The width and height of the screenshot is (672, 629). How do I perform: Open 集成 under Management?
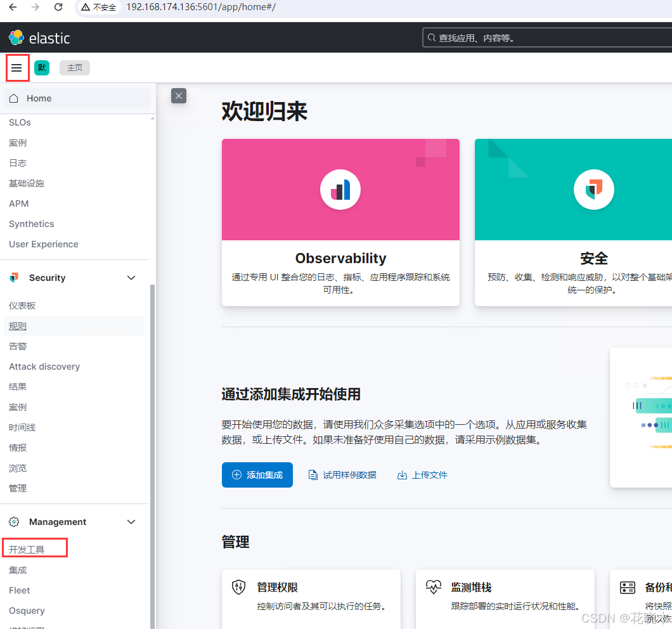pos(18,570)
